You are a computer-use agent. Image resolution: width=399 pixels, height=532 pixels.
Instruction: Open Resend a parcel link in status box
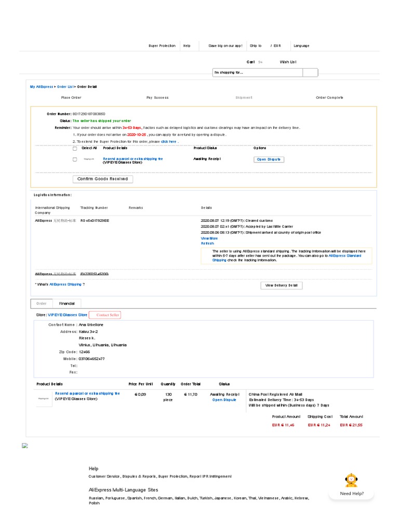132,159
